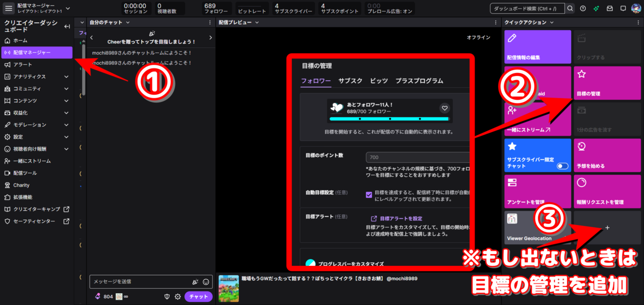Image resolution: width=644 pixels, height=305 pixels.
Task: Uncheck the 自動目標設定 checkbox
Action: pyautogui.click(x=369, y=195)
